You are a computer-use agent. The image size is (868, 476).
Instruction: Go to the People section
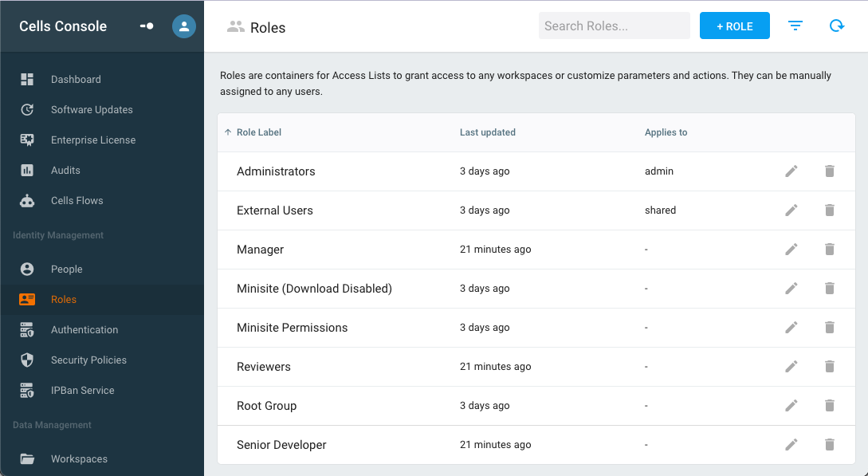(x=102, y=269)
